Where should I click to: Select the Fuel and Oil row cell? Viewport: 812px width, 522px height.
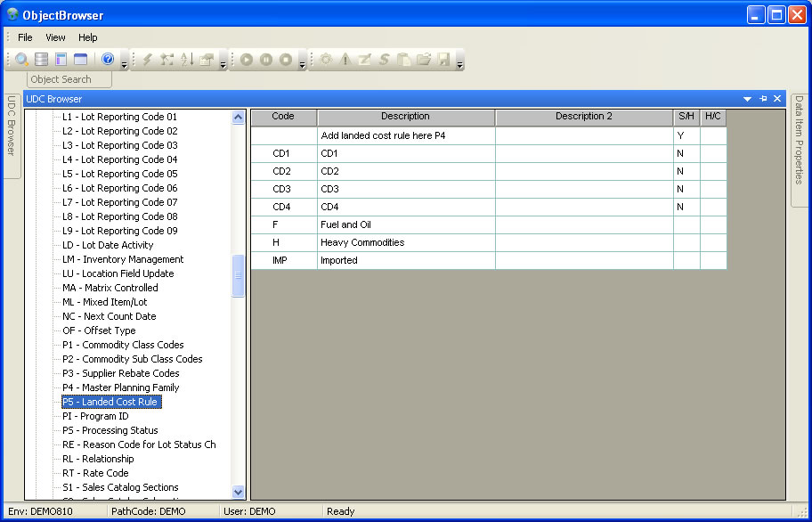point(405,224)
